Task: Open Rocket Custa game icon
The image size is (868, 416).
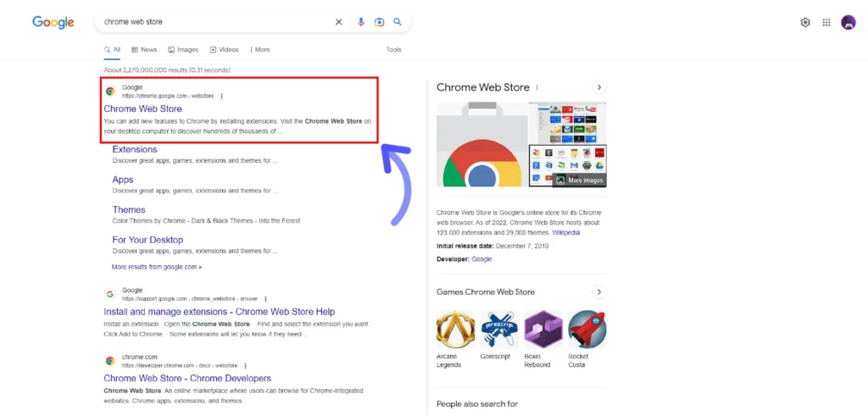Action: pyautogui.click(x=587, y=329)
